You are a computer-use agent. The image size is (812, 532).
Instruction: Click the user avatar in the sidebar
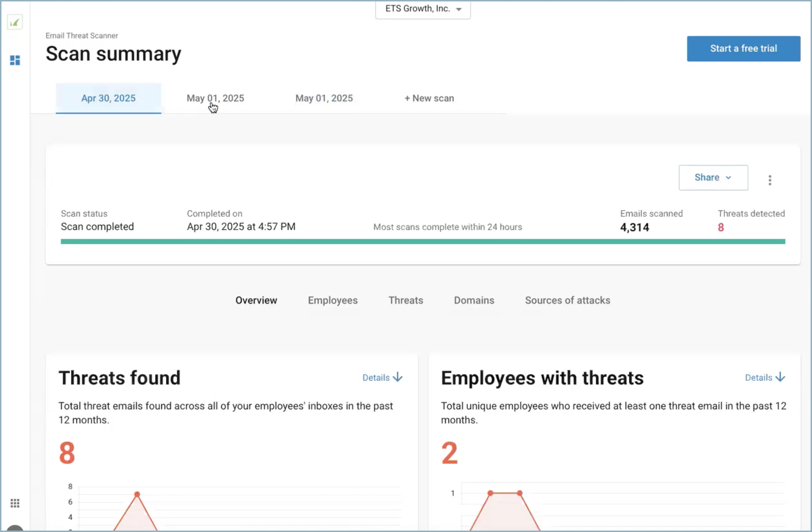point(15,528)
